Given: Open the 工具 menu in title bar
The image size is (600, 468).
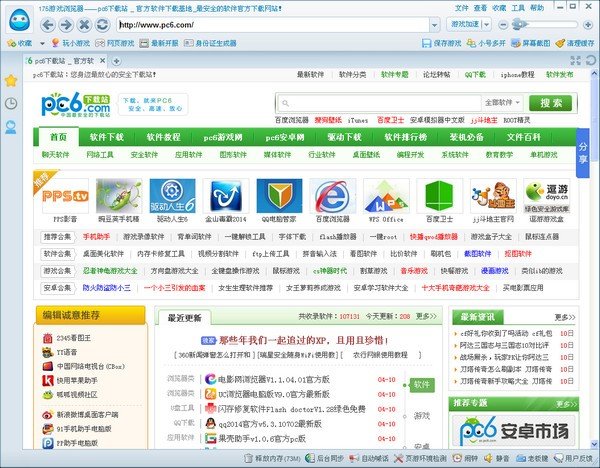Looking at the screenshot, I should pos(526,7).
